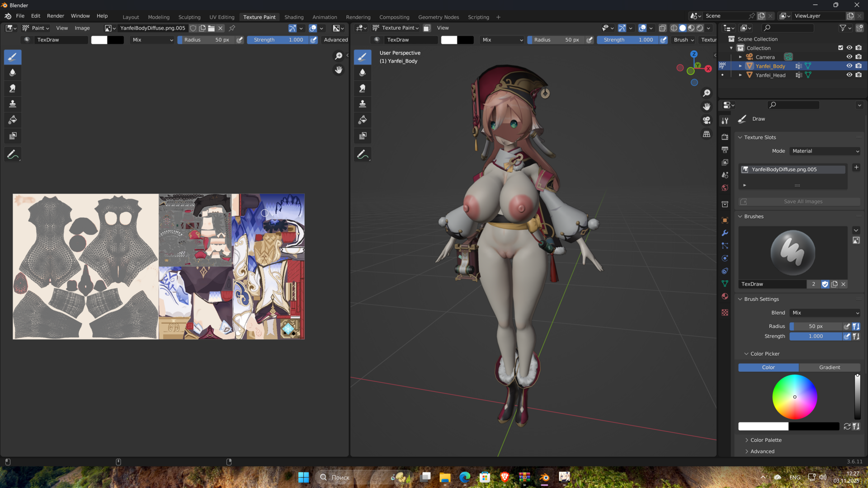Open the Texture properties checker tab
Image resolution: width=868 pixels, height=488 pixels.
(725, 313)
